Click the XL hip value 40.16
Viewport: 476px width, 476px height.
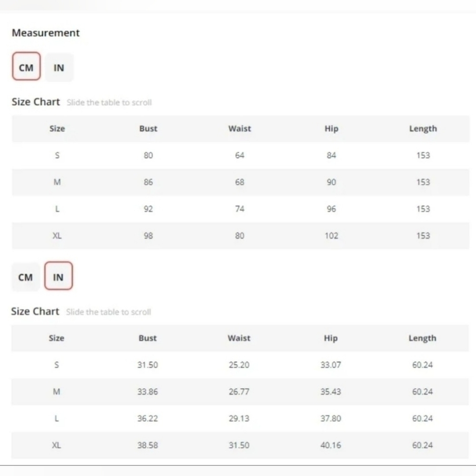(331, 445)
